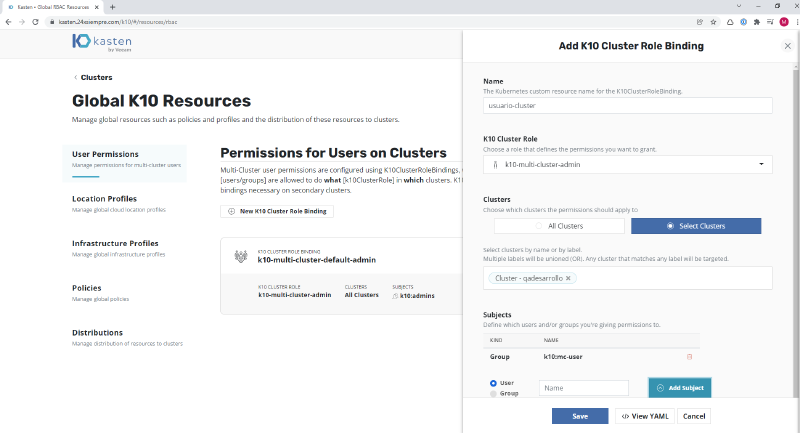The height and width of the screenshot is (433, 800).
Task: Click the All Clusters value in binding card
Action: 361,295
